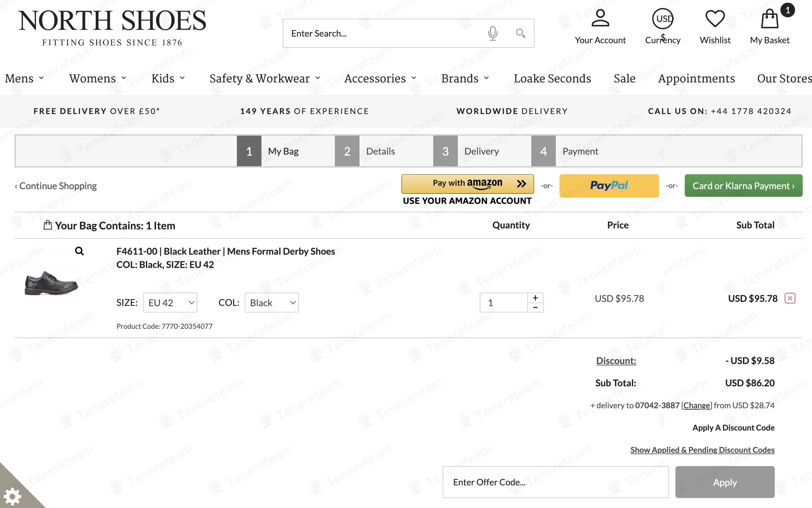Screen dimensions: 812x508
Task: Open the SIZE dropdown showing EU 42
Action: tap(170, 303)
